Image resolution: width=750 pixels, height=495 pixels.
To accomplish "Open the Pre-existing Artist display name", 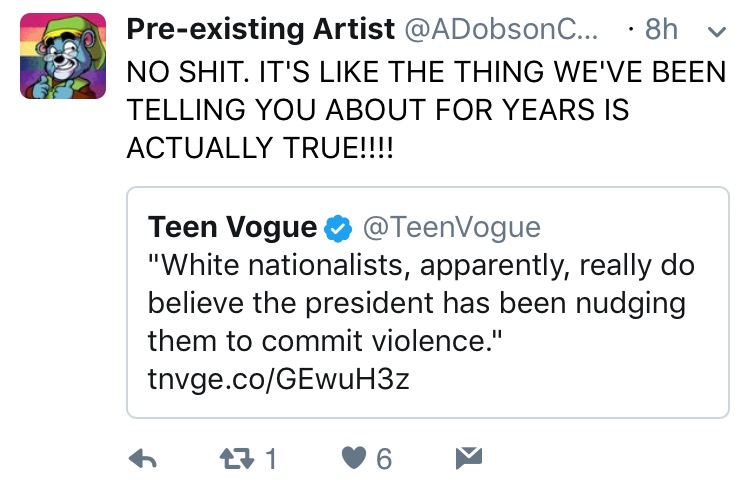I will click(x=261, y=29).
